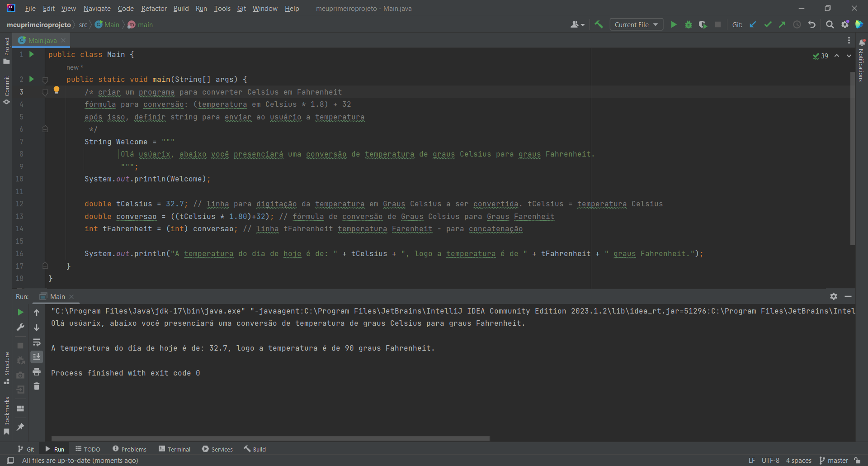Screen dimensions: 868x466
Task: Open the UTF-8 encoding selector
Action: pos(770,461)
